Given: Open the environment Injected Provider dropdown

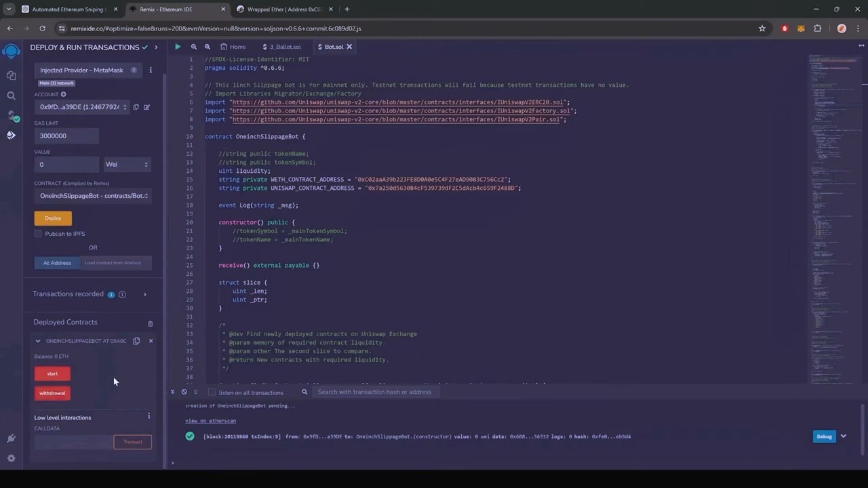Looking at the screenshot, I should [x=89, y=70].
